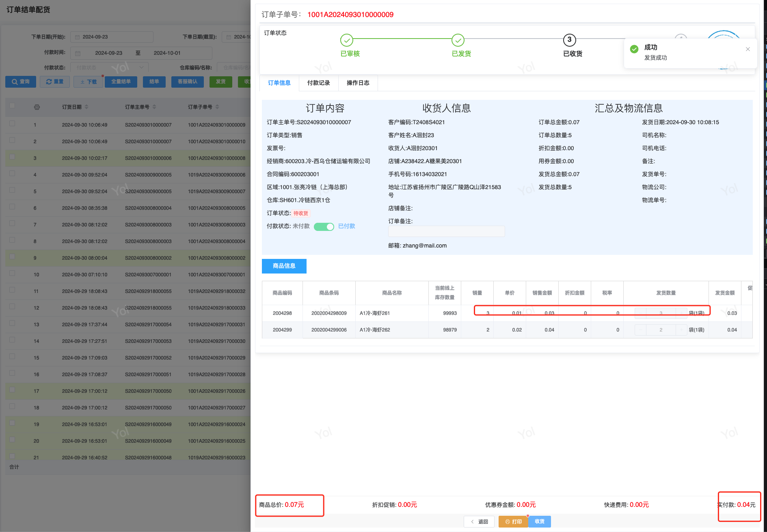Click the 返回 back button

tap(479, 521)
